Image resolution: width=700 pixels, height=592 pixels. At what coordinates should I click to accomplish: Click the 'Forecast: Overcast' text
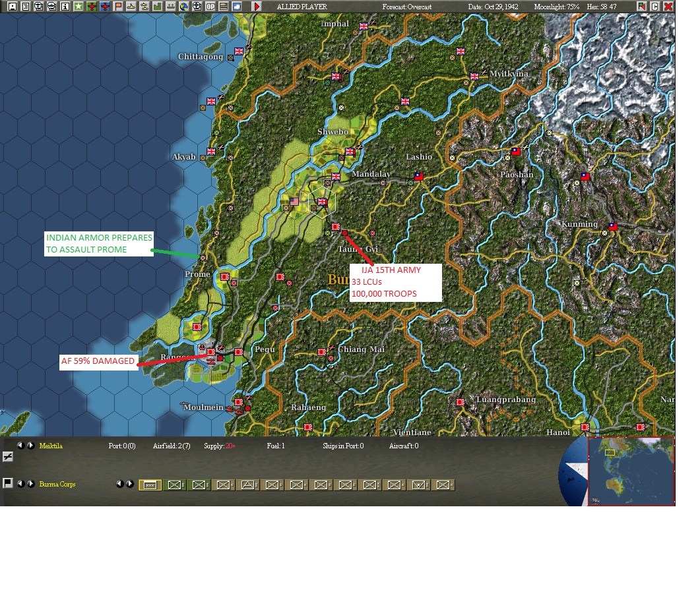(406, 7)
